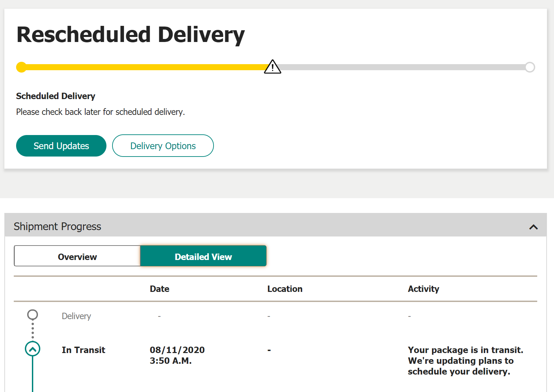Click the Location column header
The width and height of the screenshot is (554, 392).
point(285,289)
